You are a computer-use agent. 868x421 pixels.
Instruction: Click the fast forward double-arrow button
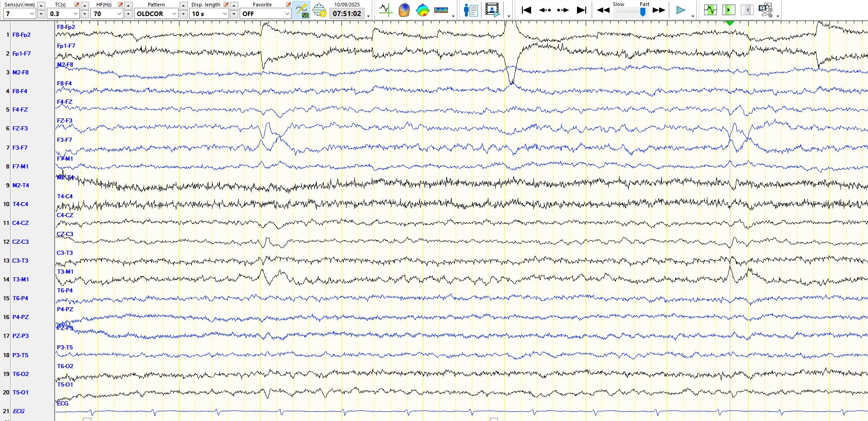click(x=659, y=10)
